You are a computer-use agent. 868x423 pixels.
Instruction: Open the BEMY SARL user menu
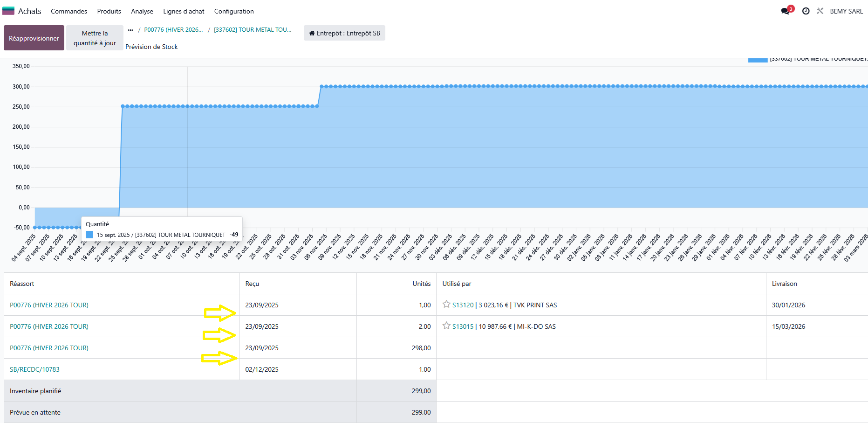[846, 11]
